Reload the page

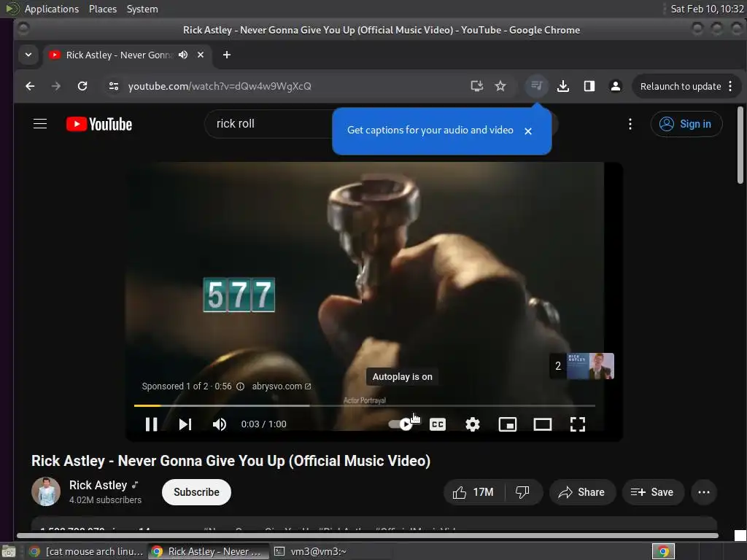(82, 86)
